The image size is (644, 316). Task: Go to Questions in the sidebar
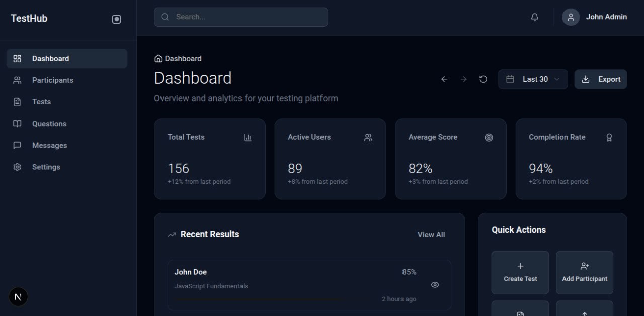click(49, 124)
